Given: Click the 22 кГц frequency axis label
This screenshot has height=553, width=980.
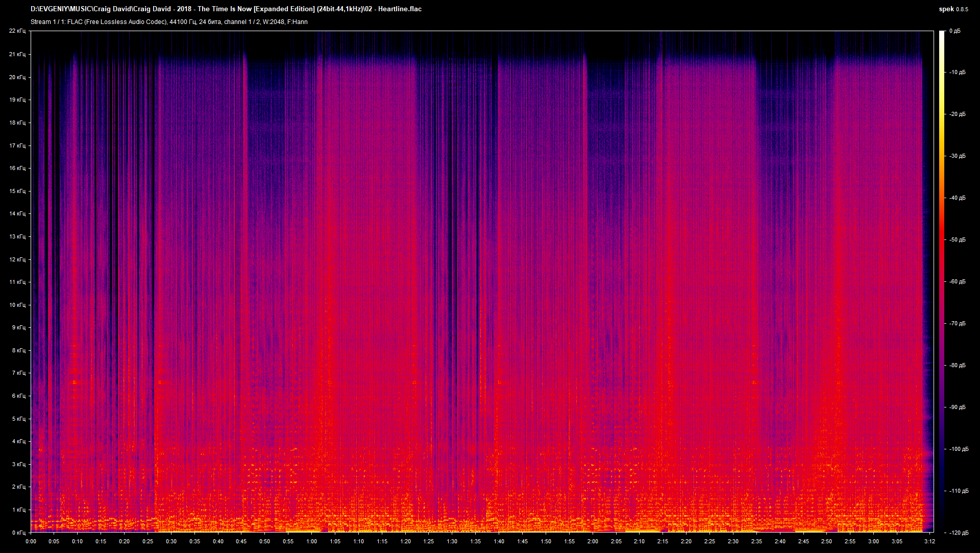Looking at the screenshot, I should (x=19, y=31).
